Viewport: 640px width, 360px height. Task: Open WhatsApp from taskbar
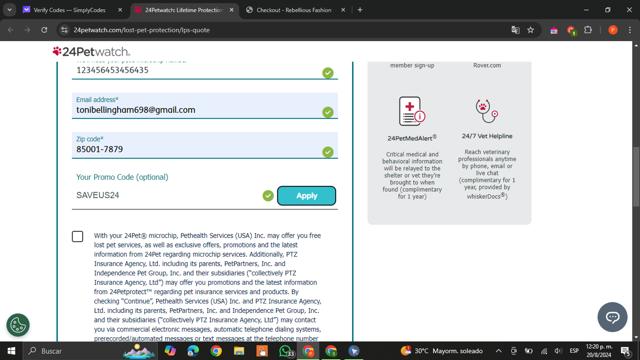[285, 351]
